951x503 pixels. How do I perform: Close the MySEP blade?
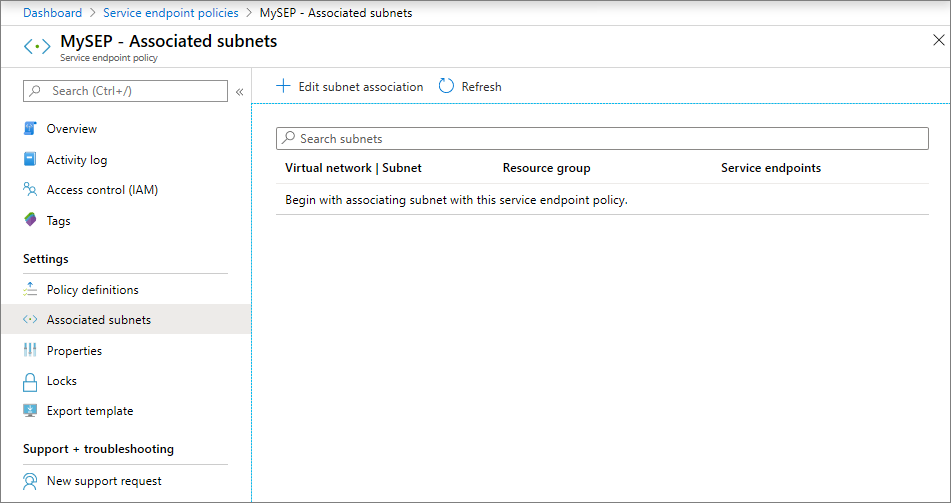(x=938, y=41)
